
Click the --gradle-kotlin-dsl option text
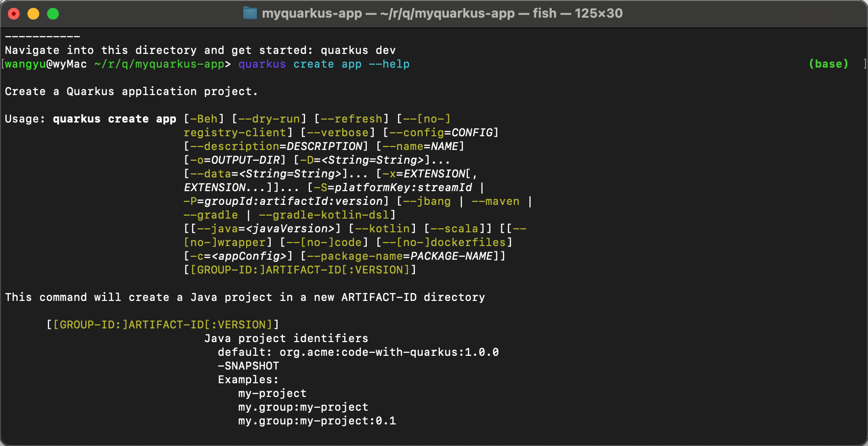324,215
